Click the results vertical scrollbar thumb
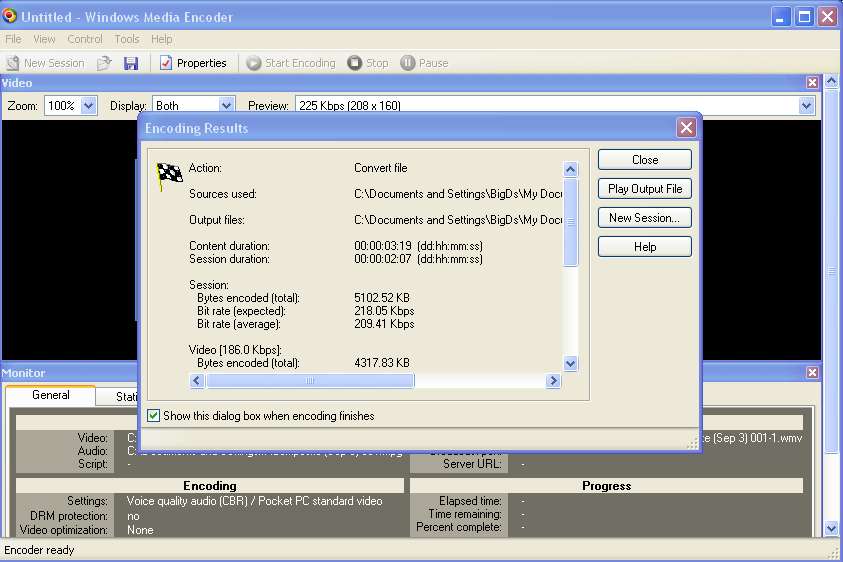843x562 pixels. pos(570,222)
